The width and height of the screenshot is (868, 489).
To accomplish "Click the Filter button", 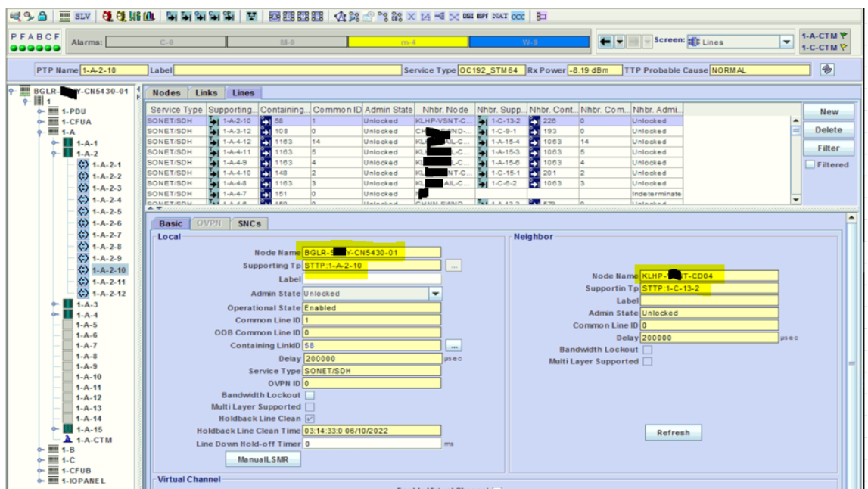I will tap(829, 148).
